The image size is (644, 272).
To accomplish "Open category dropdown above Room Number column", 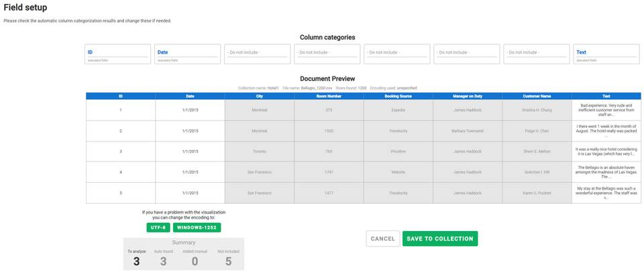I will pos(327,54).
